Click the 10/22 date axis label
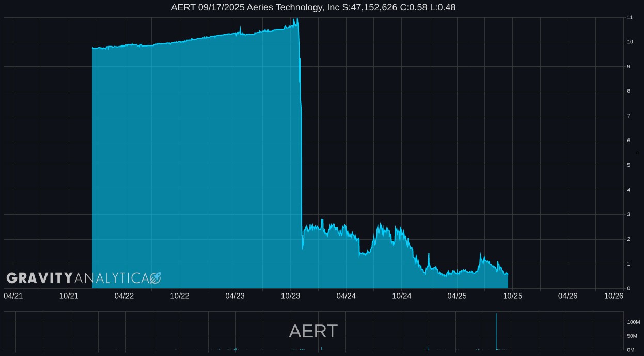 click(180, 296)
